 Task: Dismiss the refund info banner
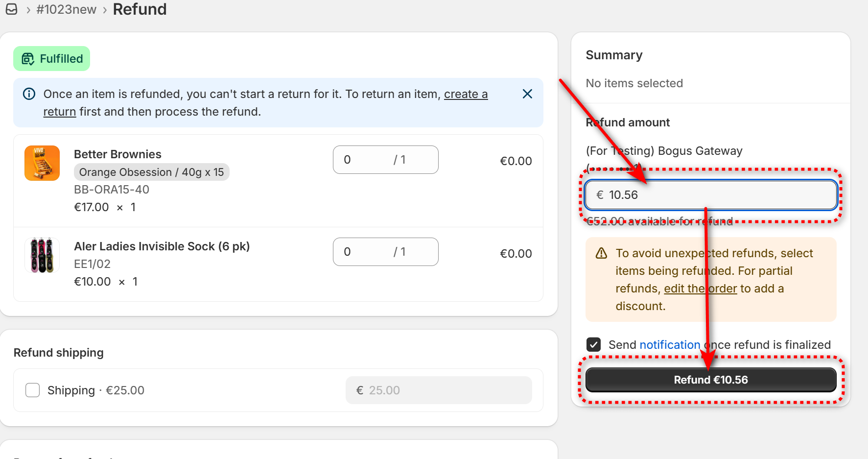coord(527,94)
